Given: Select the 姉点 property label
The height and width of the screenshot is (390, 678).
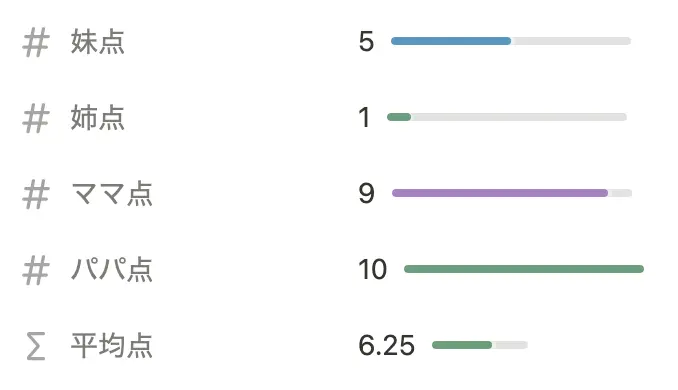Looking at the screenshot, I should point(98,118).
